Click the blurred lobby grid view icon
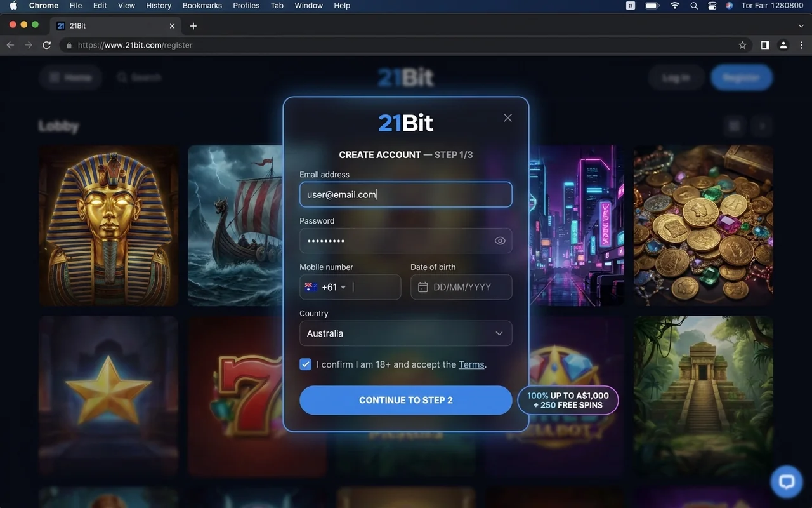Screen dimensions: 812x508 (734, 126)
